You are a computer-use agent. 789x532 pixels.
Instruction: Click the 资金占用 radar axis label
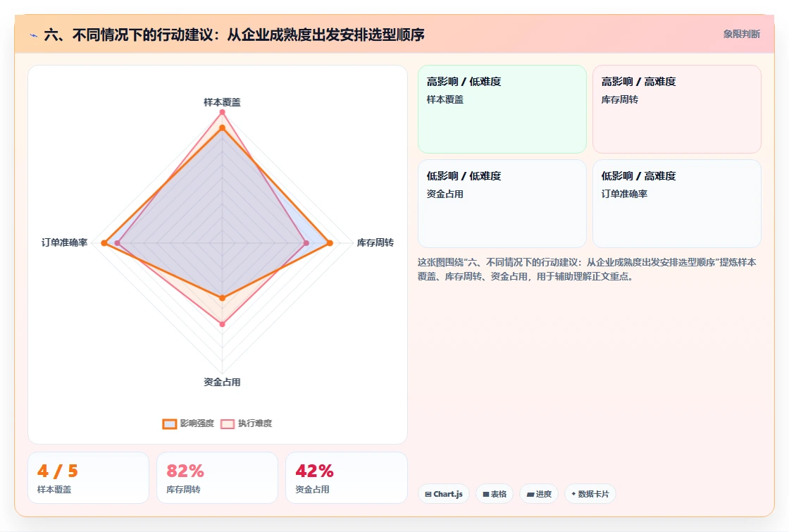click(222, 382)
